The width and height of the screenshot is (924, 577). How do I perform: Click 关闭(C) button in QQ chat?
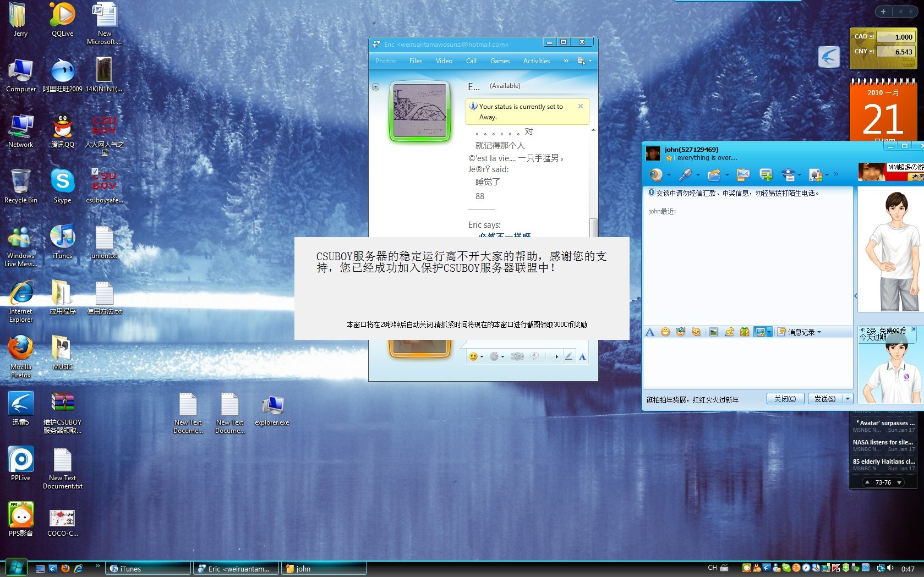point(785,399)
